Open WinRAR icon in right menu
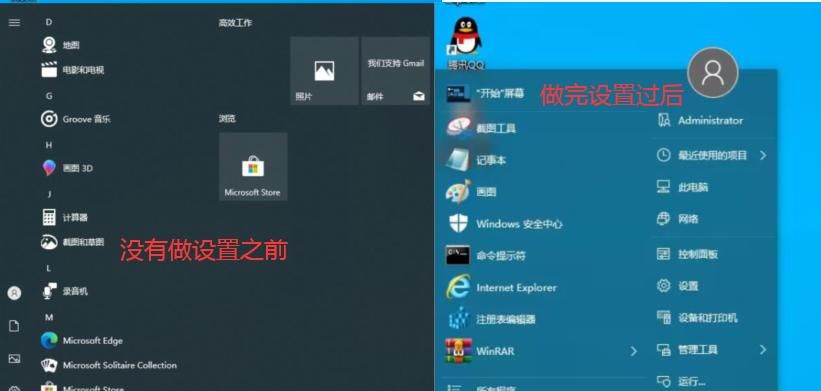Viewport: 821px width, 391px height. [x=458, y=351]
